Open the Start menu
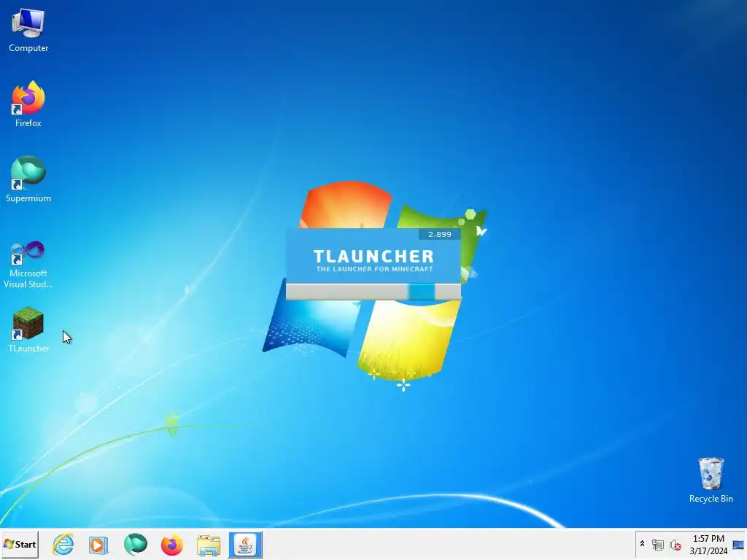747x560 pixels. point(20,544)
